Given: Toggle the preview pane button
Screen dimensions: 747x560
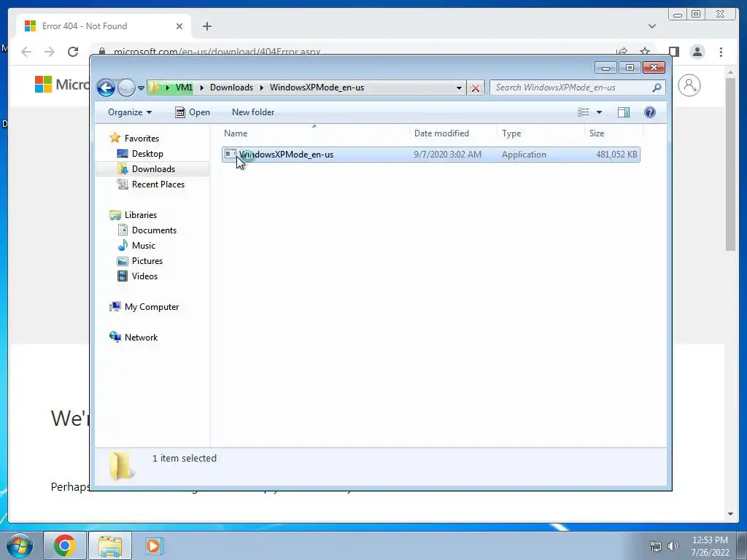Looking at the screenshot, I should point(624,112).
